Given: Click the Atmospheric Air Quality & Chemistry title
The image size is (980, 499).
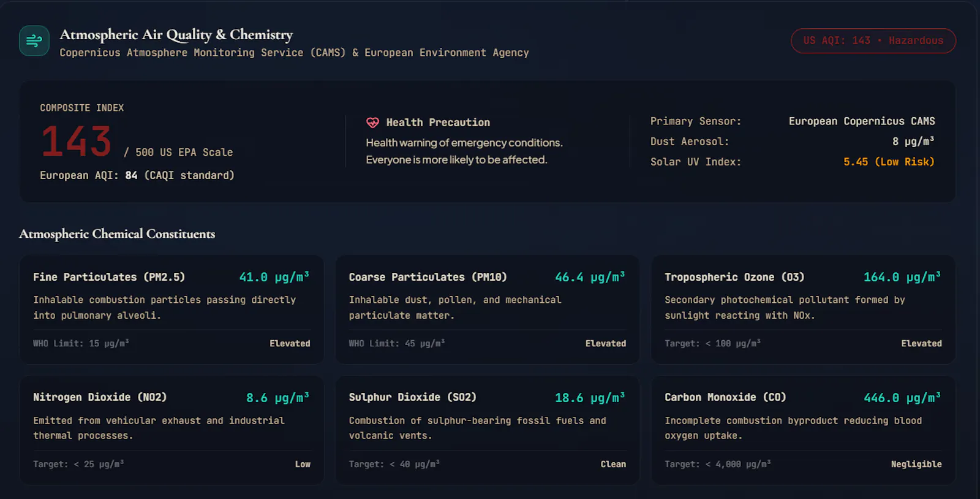Looking at the screenshot, I should (x=176, y=35).
